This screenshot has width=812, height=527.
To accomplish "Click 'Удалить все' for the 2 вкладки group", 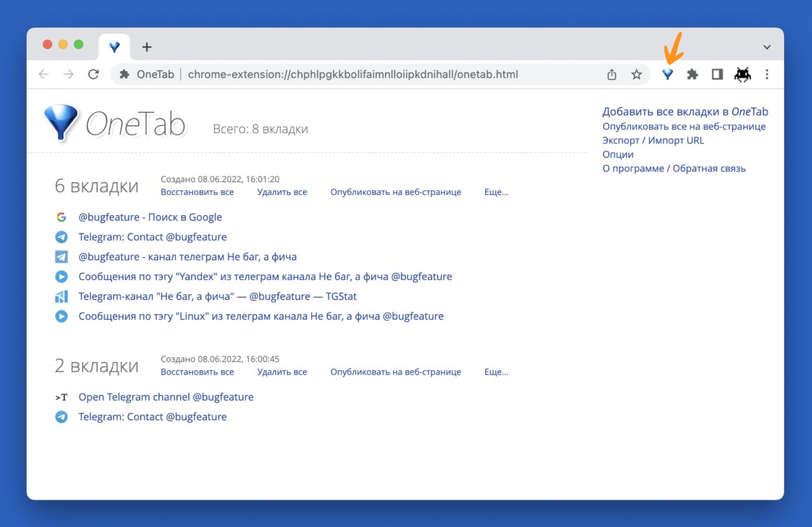I will click(282, 372).
